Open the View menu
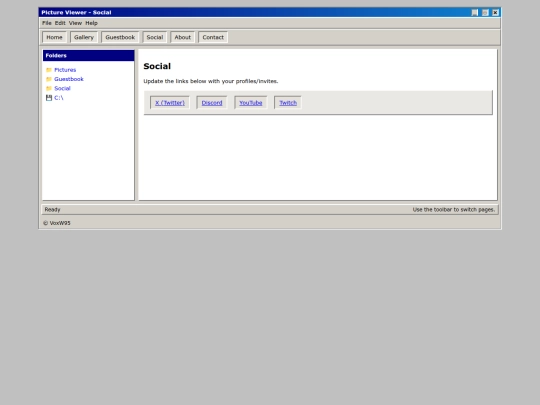Viewport: 540px width, 405px height. tap(75, 23)
